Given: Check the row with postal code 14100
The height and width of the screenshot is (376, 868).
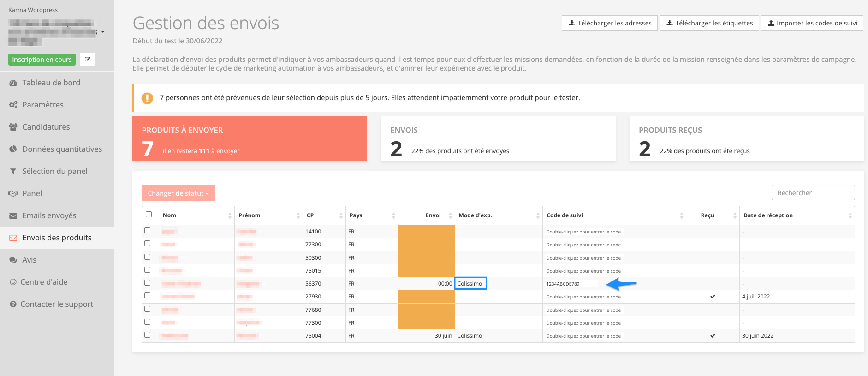Looking at the screenshot, I should point(148,230).
